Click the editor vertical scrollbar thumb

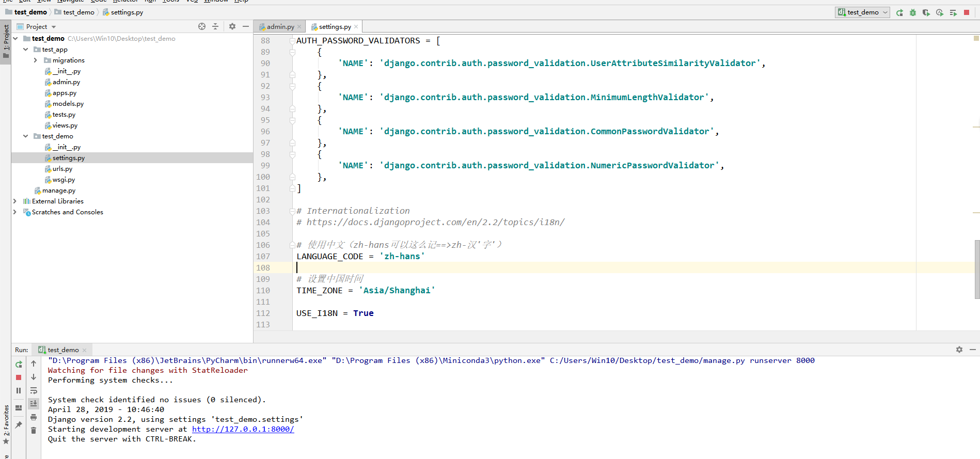(x=977, y=269)
